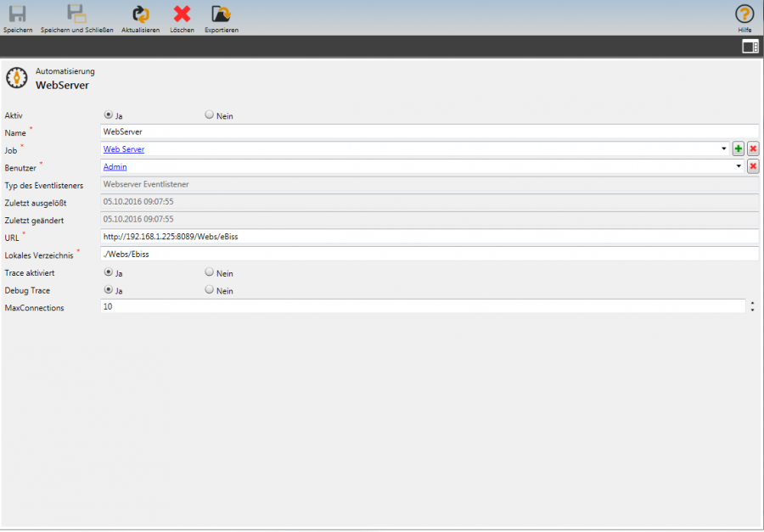
Task: Click the Lokales Verzeichnis field
Action: click(x=430, y=254)
